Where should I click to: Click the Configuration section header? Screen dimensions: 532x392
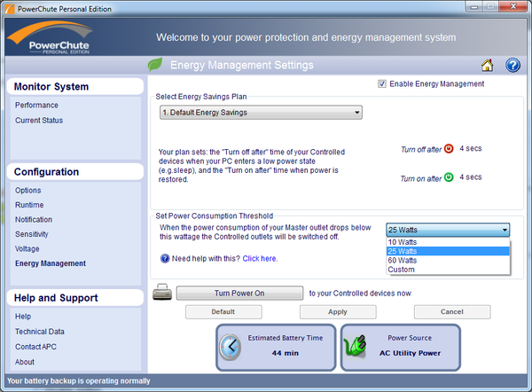pos(75,172)
